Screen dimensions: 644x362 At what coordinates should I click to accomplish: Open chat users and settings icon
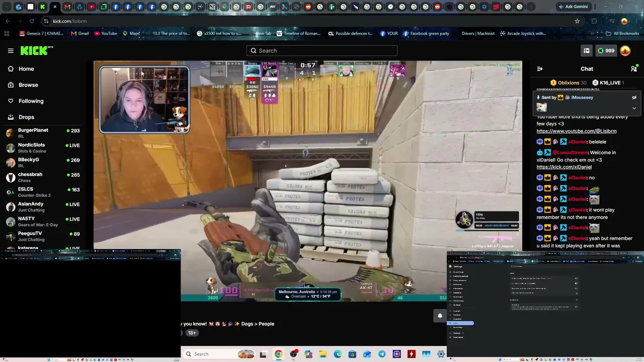click(x=634, y=69)
